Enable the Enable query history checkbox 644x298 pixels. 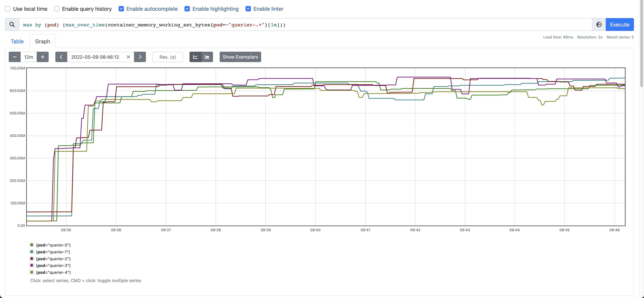[57, 9]
